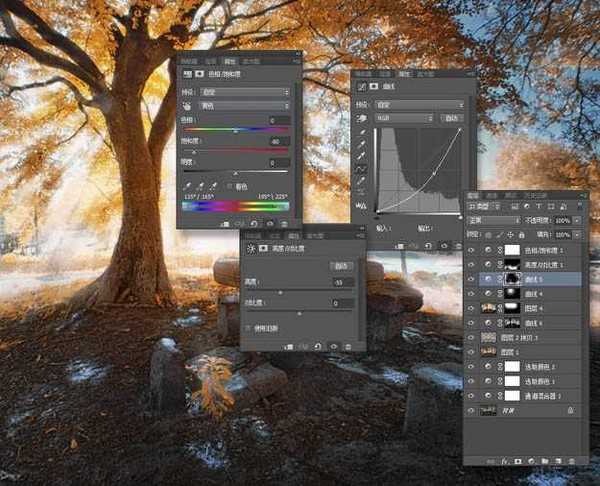Click the Auto button in Brightness/Contrast panel
Viewport: 600px width, 486px height.
(x=343, y=267)
